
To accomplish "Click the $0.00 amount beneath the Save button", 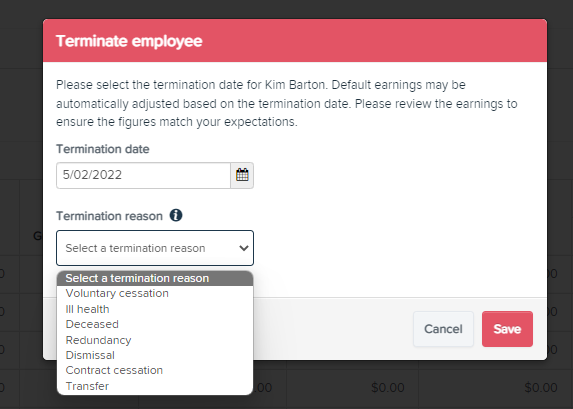I will [x=541, y=387].
